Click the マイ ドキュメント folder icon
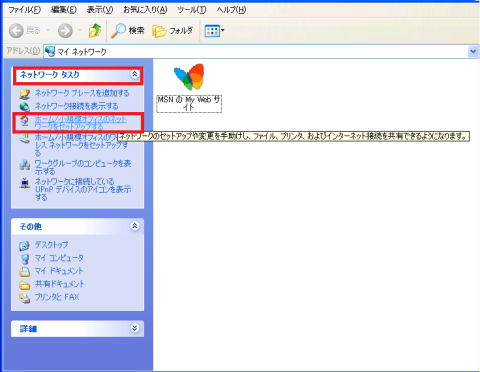Viewport: 480px width, 372px height. click(24, 272)
